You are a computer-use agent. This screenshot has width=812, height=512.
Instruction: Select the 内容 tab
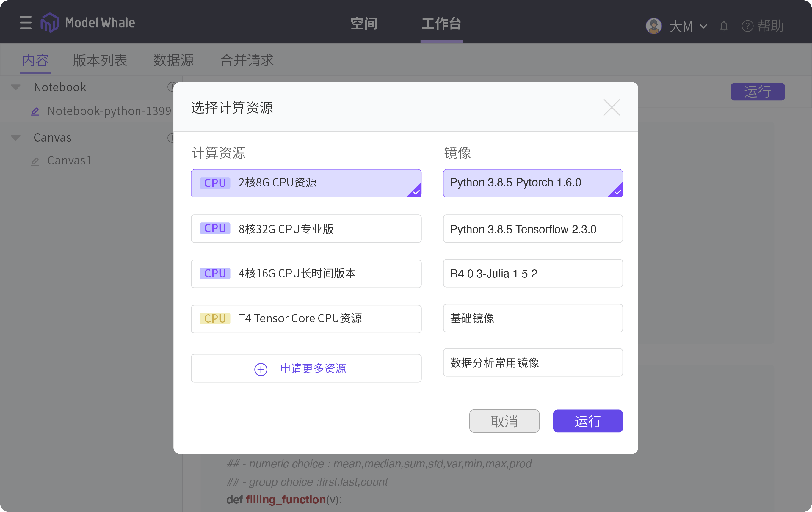click(35, 60)
